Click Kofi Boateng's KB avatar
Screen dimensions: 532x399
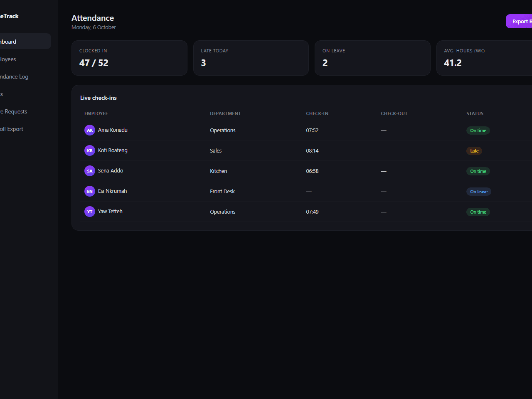point(90,150)
